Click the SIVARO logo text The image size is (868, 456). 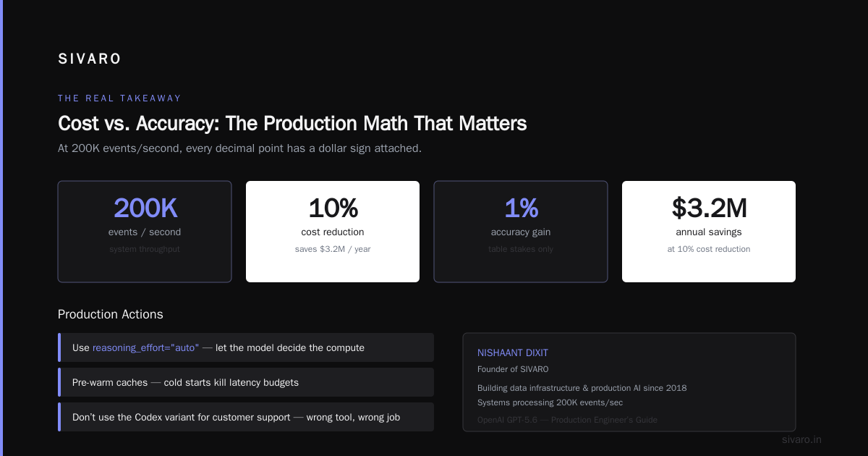90,59
